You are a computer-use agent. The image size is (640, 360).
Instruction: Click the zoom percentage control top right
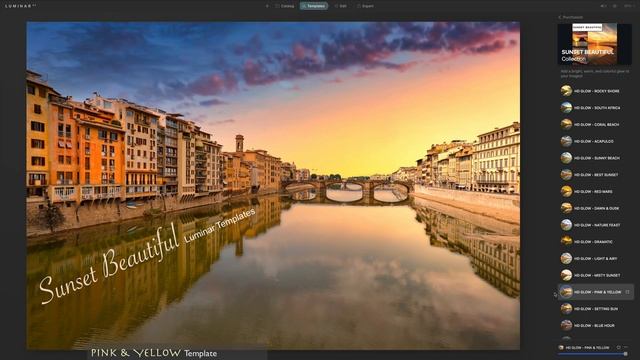click(x=628, y=6)
